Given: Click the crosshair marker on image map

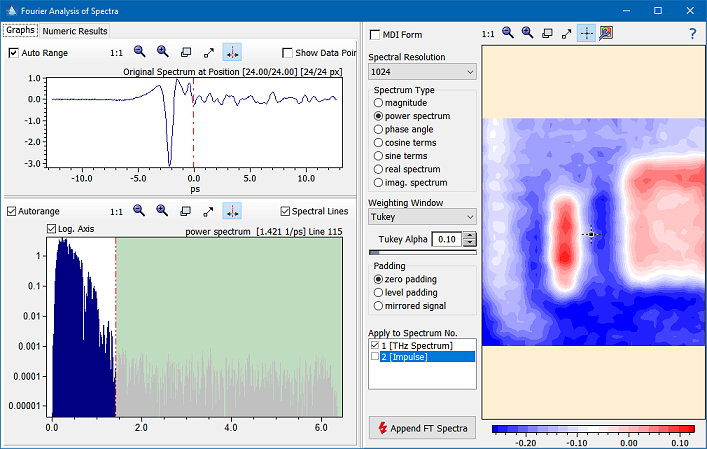Looking at the screenshot, I should (591, 234).
